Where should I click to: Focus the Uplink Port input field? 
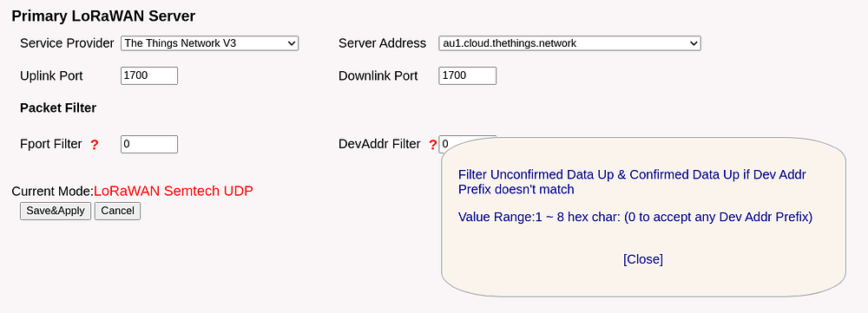pyautogui.click(x=149, y=75)
